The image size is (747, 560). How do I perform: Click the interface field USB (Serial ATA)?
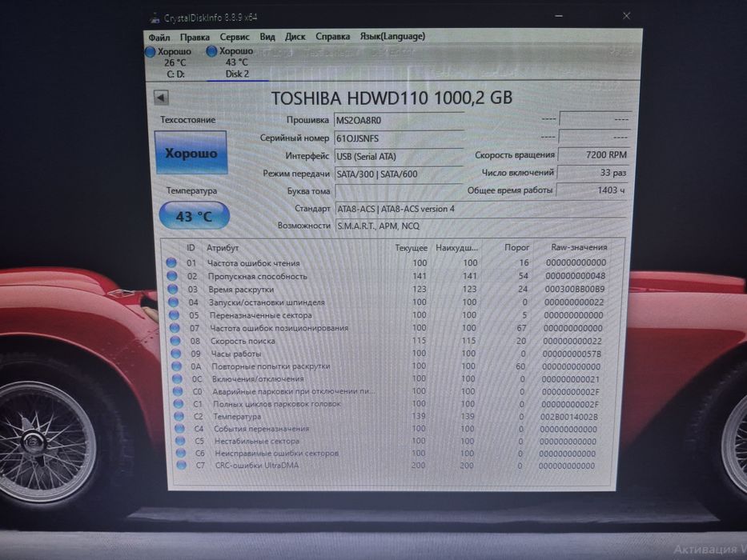[x=398, y=156]
